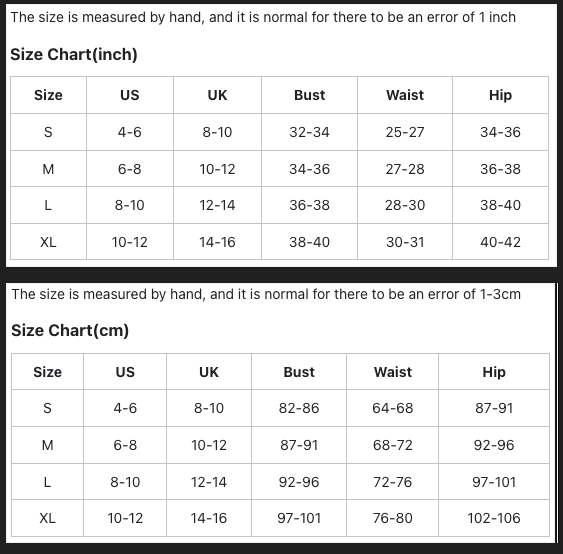Select the Hip column header in inch chart
This screenshot has width=563, height=554.
tap(501, 95)
